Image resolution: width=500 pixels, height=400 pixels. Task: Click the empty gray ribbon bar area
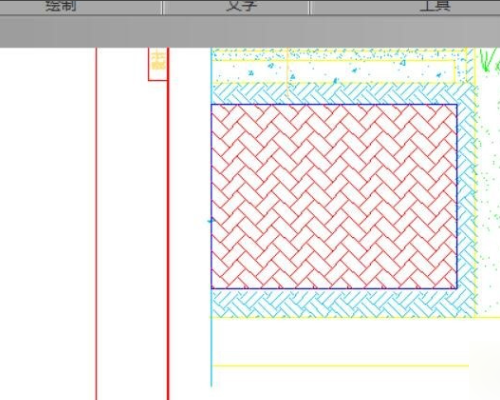coord(250,31)
